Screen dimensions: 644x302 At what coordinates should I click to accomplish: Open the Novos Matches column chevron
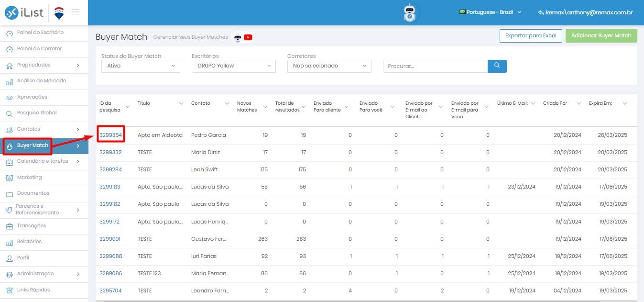tap(265, 107)
